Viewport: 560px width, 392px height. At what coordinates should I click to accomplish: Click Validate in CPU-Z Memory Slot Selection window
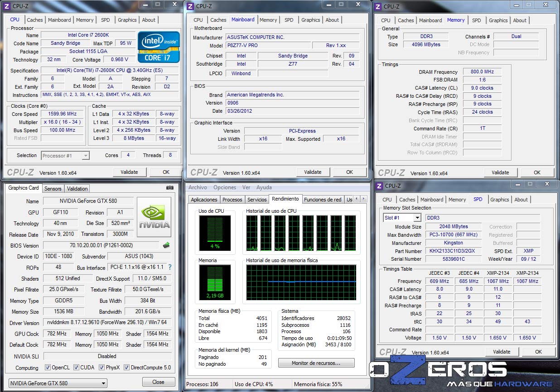click(x=502, y=352)
